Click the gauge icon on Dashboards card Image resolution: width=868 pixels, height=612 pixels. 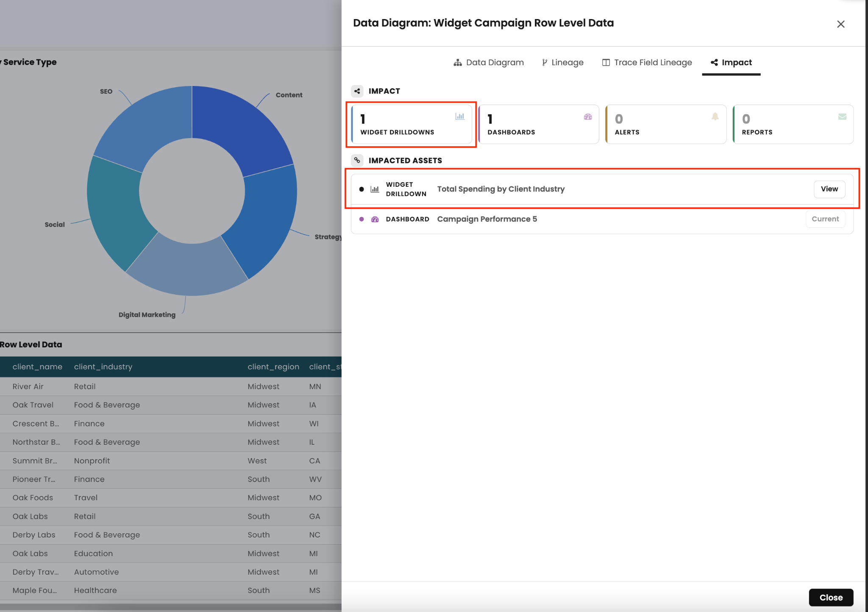[x=588, y=116]
